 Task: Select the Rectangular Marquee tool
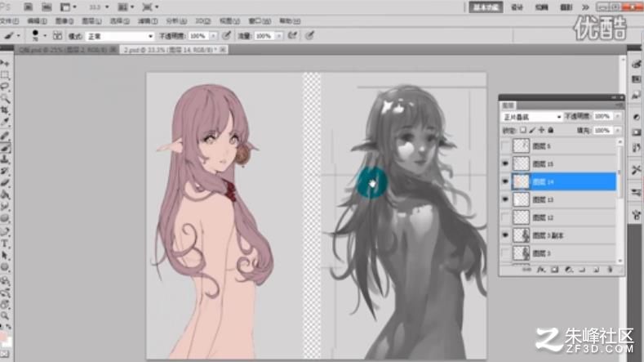[5, 75]
